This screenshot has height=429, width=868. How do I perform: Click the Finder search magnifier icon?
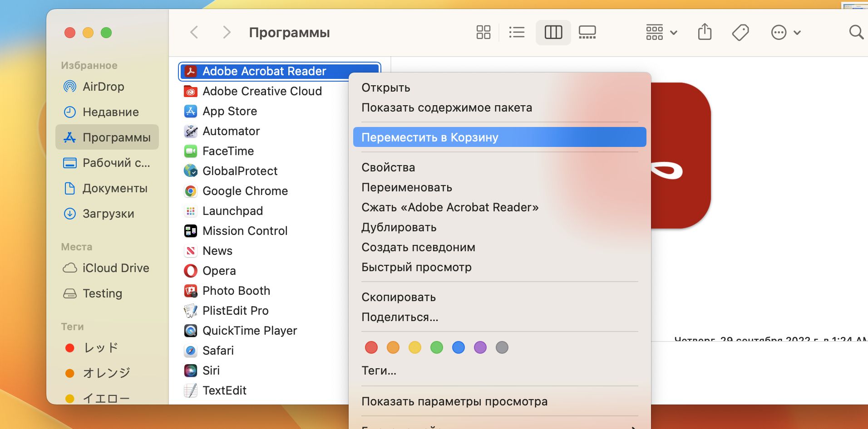pyautogui.click(x=856, y=32)
